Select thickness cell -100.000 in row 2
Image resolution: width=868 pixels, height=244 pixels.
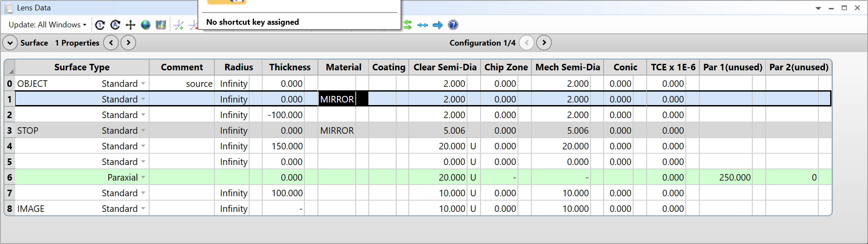point(284,115)
